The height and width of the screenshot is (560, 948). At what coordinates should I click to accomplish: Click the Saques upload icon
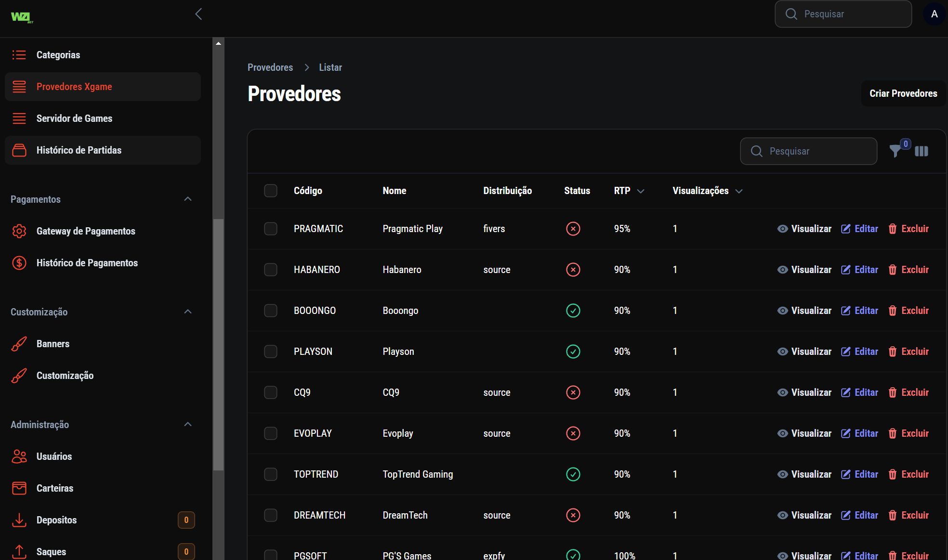click(19, 552)
